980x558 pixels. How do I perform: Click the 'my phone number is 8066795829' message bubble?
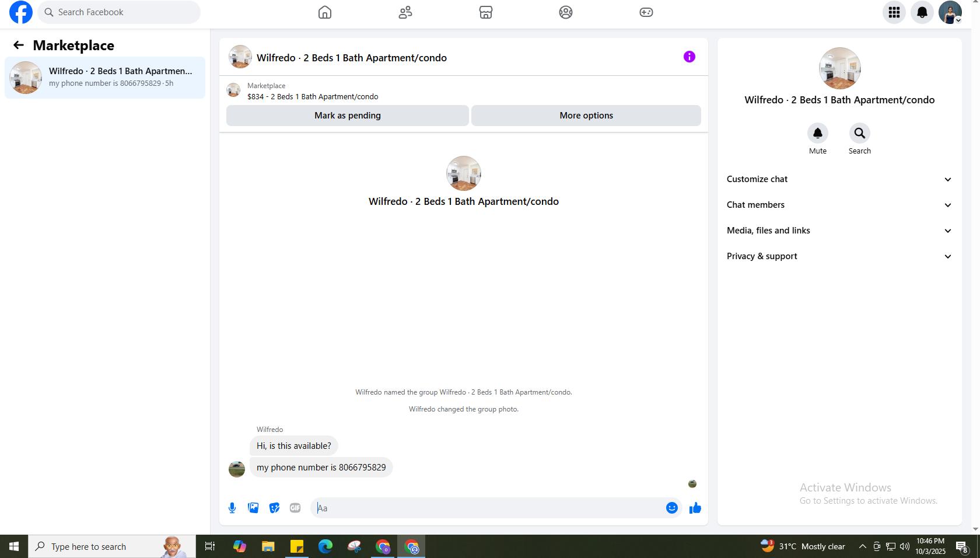[321, 468]
